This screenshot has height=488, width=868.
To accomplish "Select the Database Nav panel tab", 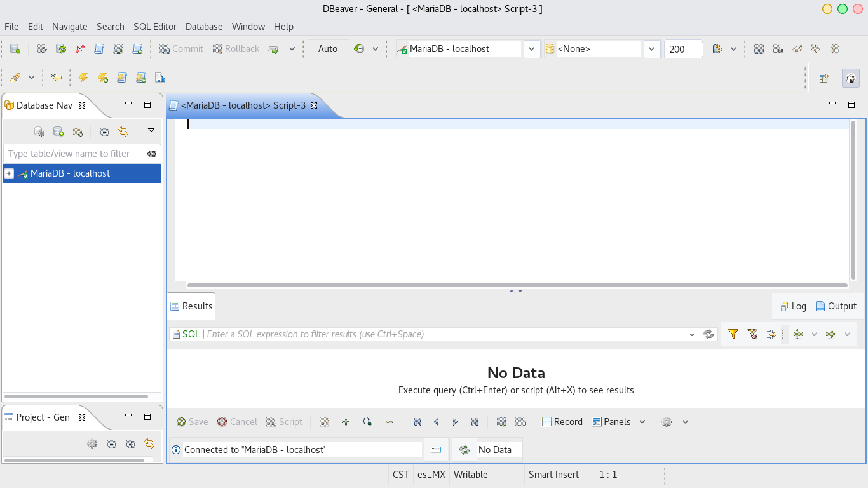I will 44,105.
